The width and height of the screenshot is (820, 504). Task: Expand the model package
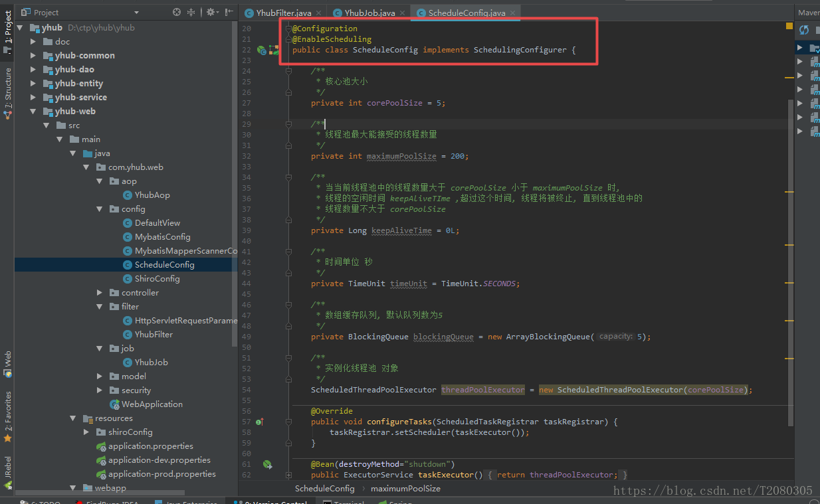100,377
